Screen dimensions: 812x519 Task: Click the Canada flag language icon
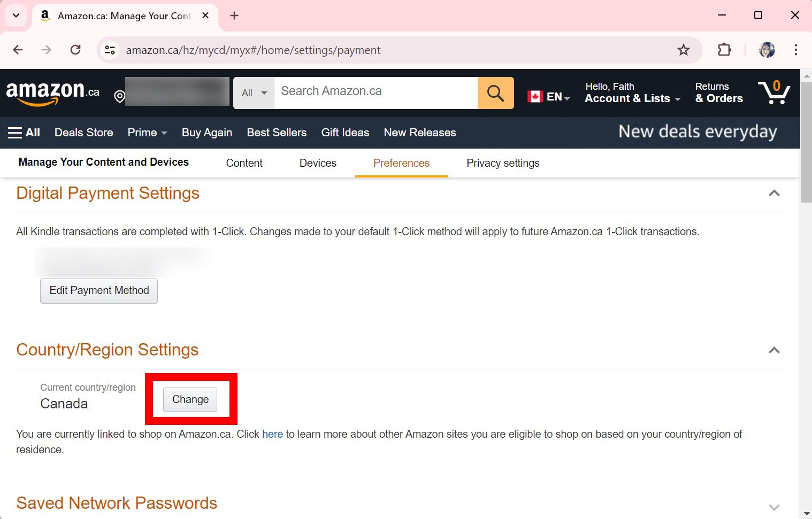[x=534, y=96]
